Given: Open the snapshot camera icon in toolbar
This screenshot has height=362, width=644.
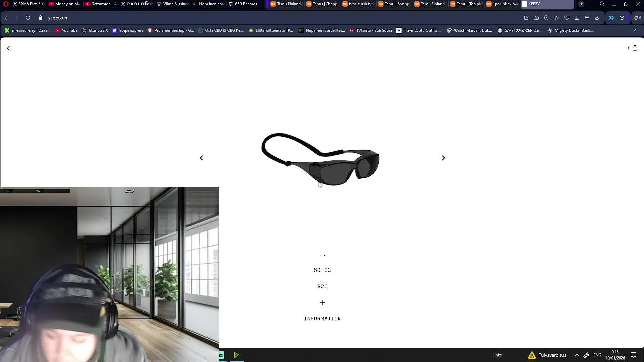Looking at the screenshot, I should 536,18.
